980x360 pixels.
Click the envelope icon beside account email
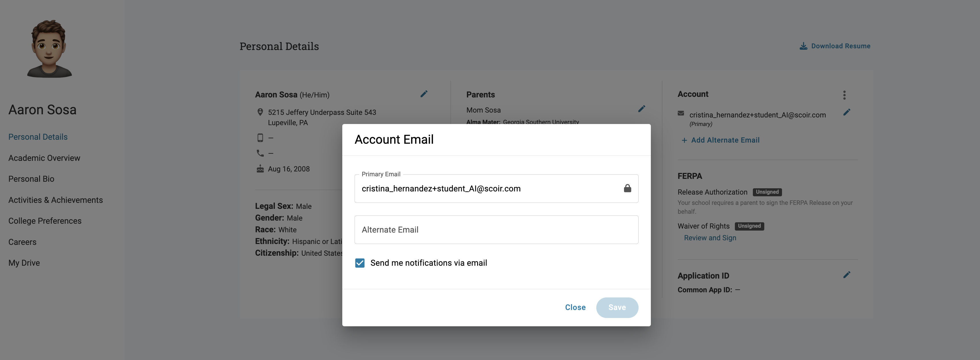pos(681,113)
